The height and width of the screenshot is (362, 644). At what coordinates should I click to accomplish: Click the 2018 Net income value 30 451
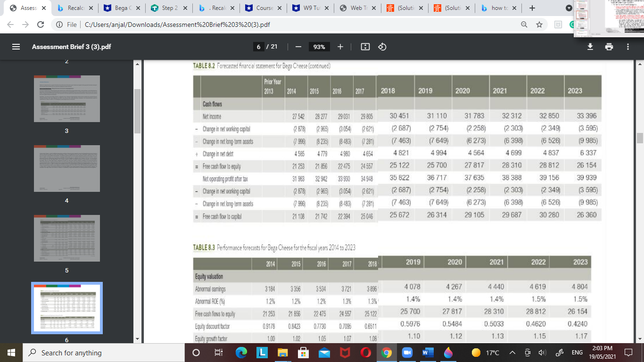coord(399,116)
